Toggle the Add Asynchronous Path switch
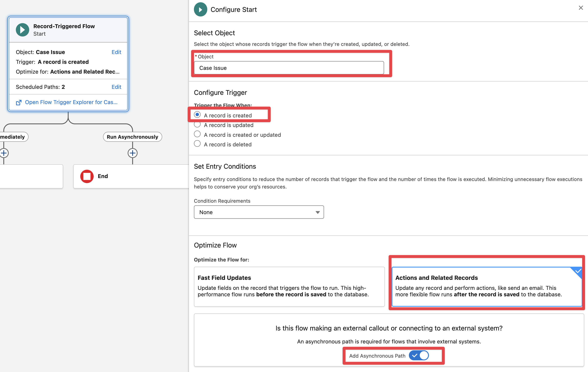The height and width of the screenshot is (372, 588). 419,355
